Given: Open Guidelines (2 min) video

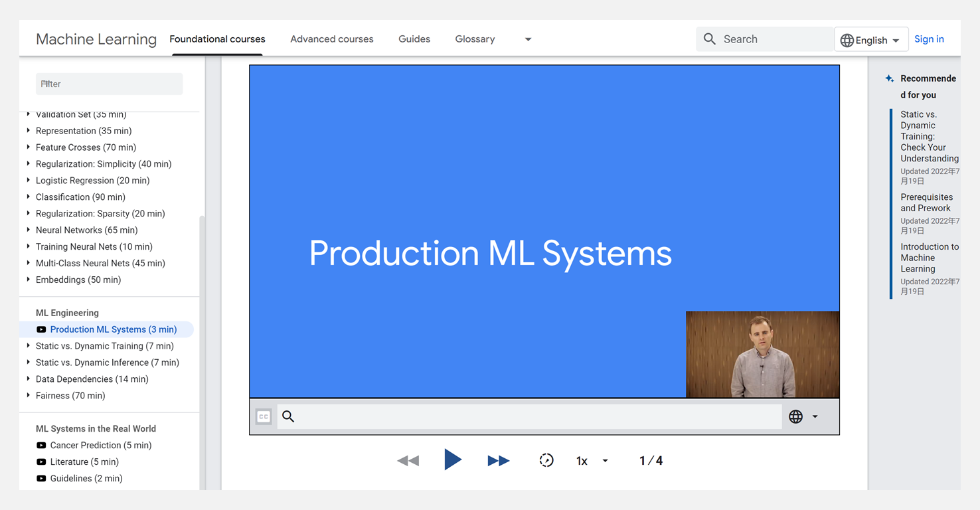Looking at the screenshot, I should [x=86, y=479].
